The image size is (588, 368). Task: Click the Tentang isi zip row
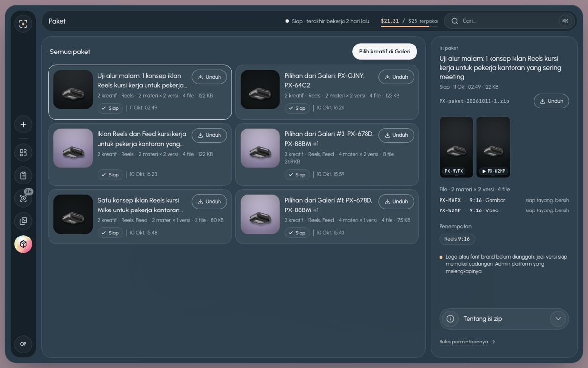[x=504, y=319]
